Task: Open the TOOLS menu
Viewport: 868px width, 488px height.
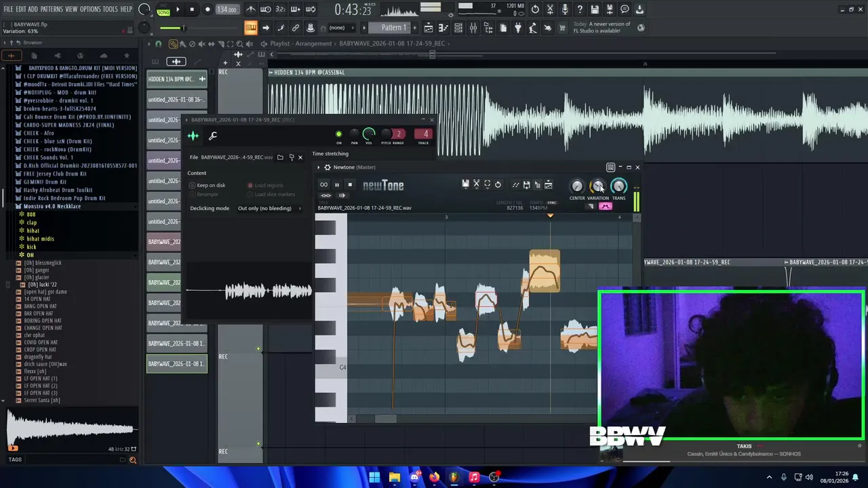Action: pos(111,9)
